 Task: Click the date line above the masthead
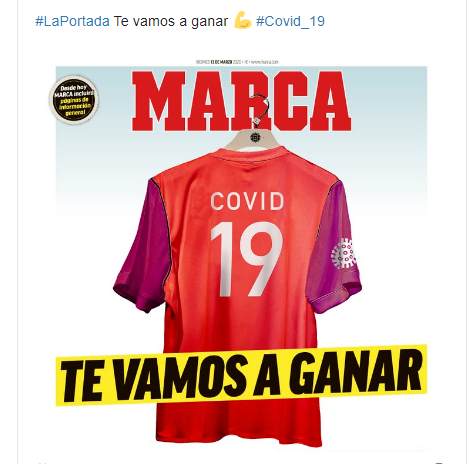(237, 62)
